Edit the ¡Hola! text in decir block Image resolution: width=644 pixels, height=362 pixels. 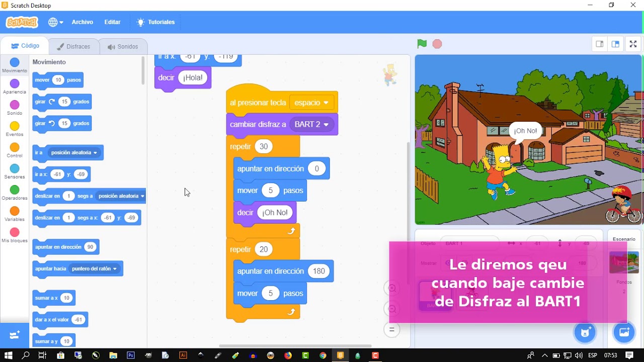pos(193,77)
